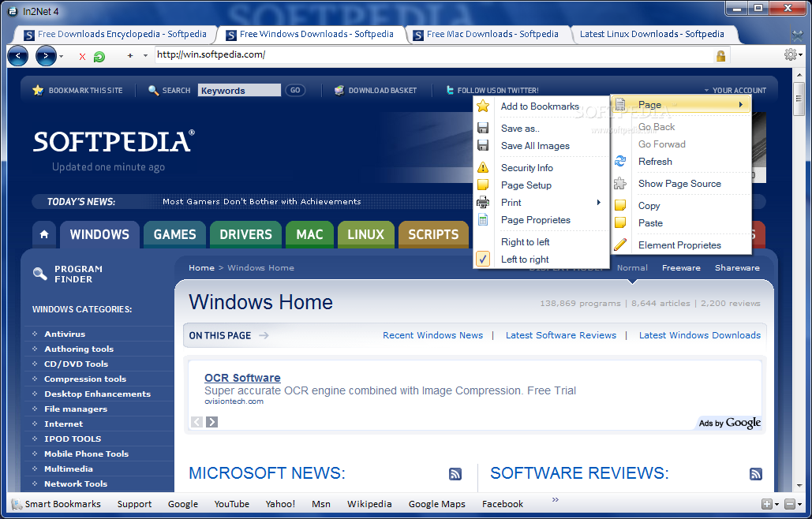Go to the home icon tab on Softpedia

[44, 234]
